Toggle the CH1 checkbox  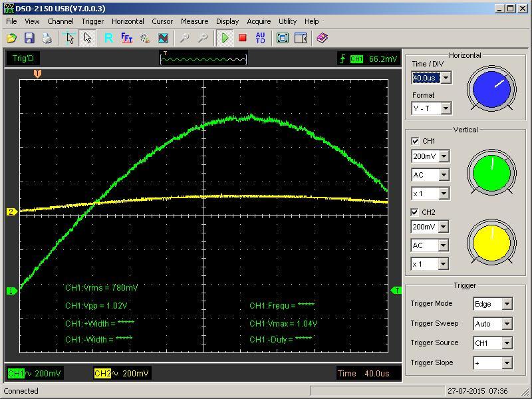414,141
